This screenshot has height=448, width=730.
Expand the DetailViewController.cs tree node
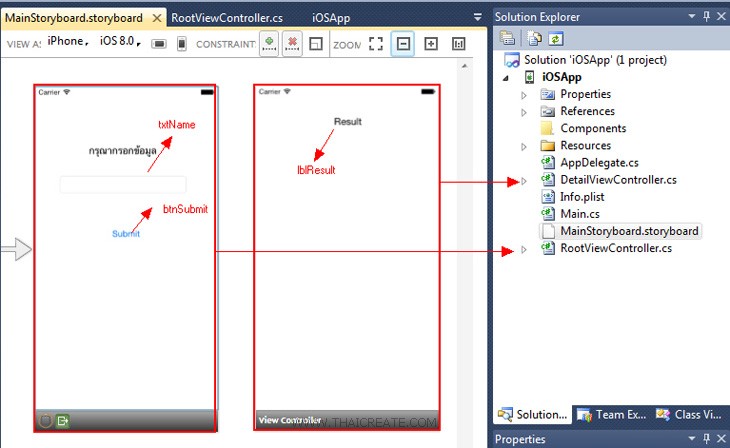click(x=524, y=180)
